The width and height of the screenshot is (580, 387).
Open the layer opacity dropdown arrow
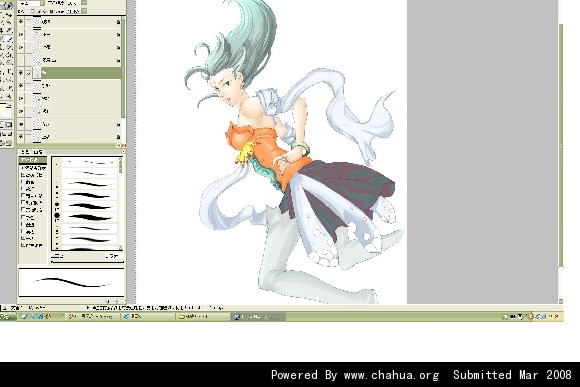click(84, 2)
